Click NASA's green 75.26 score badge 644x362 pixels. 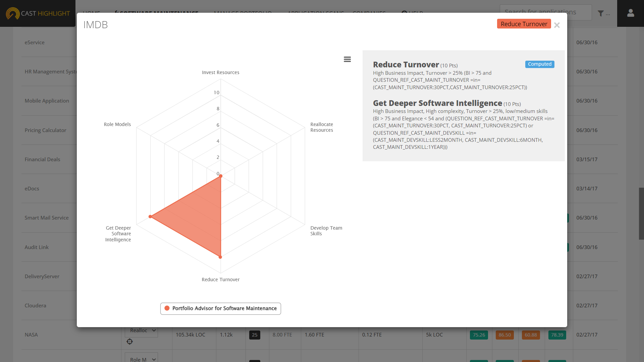(479, 335)
